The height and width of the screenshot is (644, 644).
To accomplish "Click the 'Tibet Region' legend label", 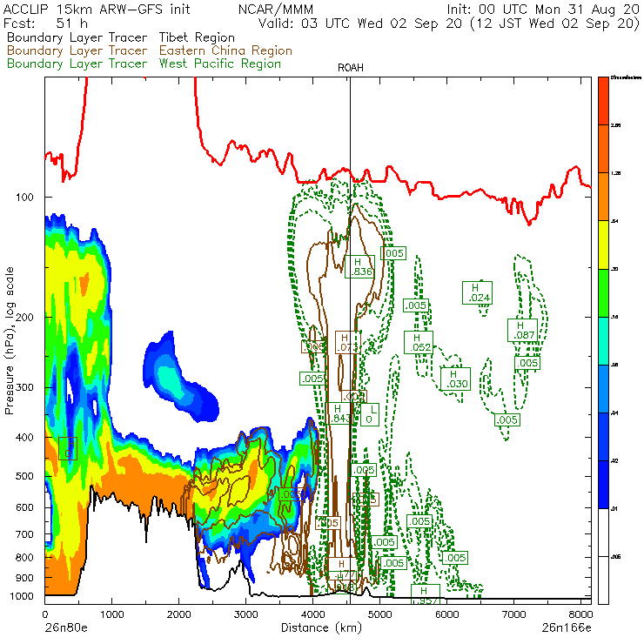I will 197,37.
